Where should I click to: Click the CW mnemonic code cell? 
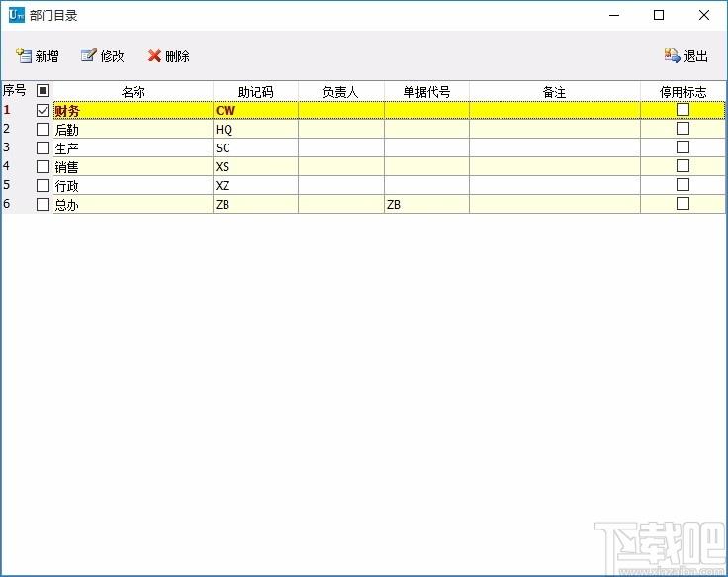click(x=255, y=110)
